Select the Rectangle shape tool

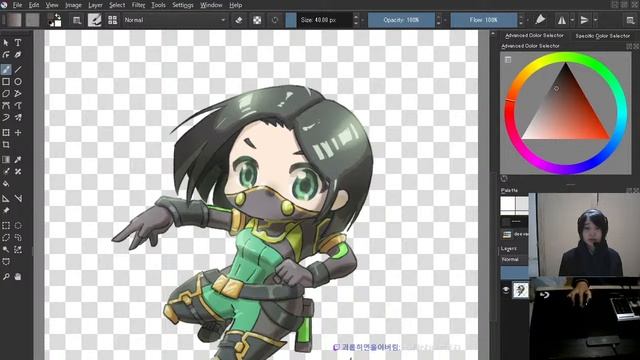tap(6, 82)
